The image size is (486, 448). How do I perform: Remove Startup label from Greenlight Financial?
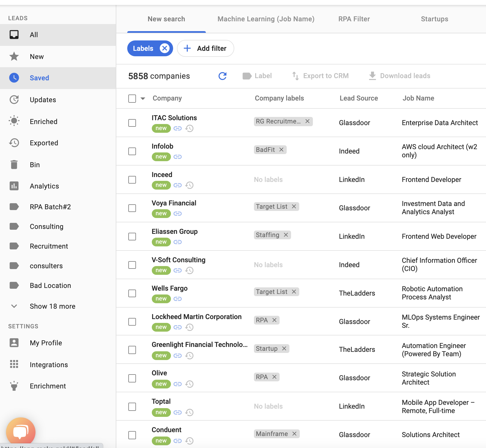284,349
